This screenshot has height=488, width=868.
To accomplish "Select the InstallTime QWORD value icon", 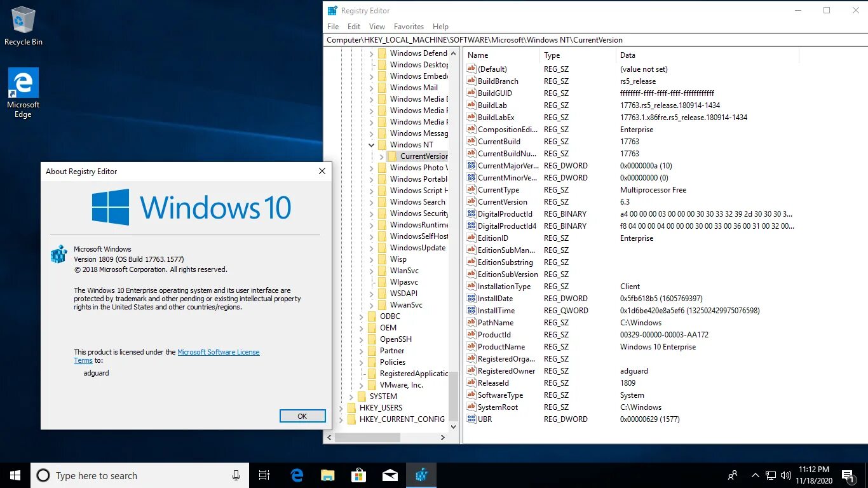I will (471, 311).
